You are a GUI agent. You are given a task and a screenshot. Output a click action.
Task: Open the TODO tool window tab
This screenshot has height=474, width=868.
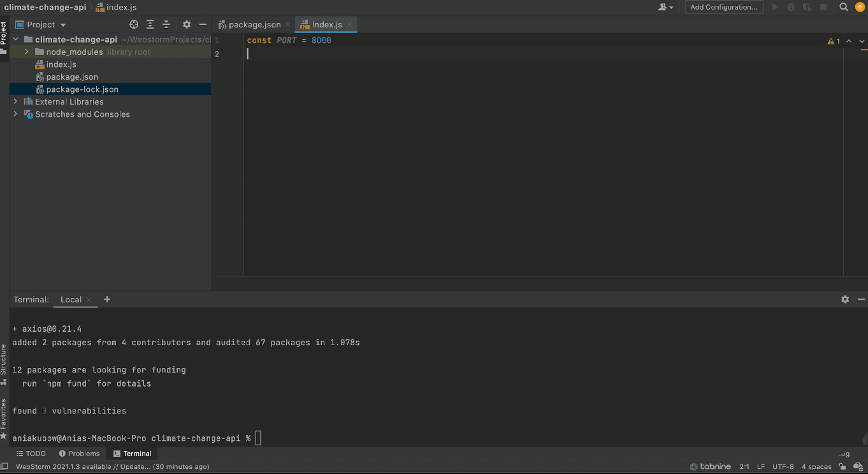[31, 454]
